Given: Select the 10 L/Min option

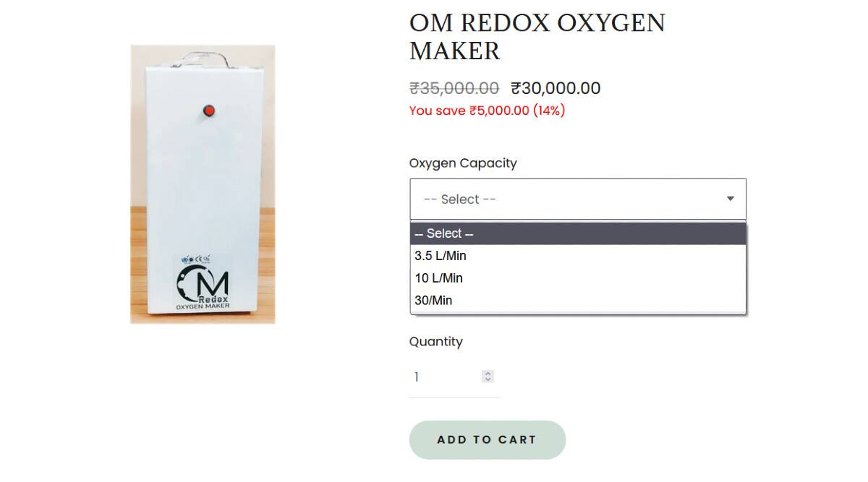Looking at the screenshot, I should coord(438,278).
